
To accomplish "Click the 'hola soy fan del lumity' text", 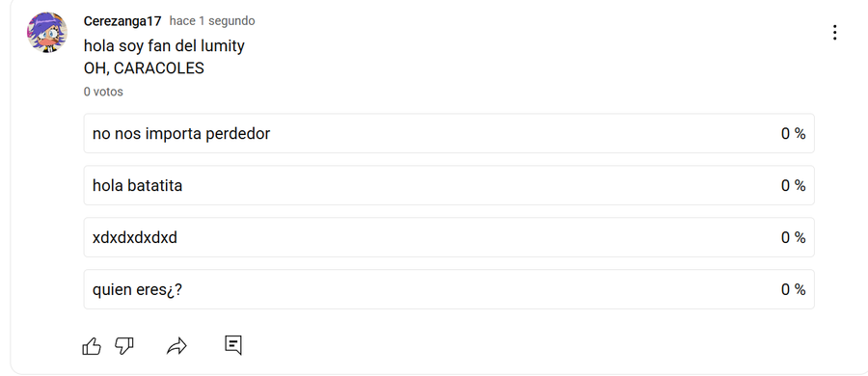I will click(164, 46).
